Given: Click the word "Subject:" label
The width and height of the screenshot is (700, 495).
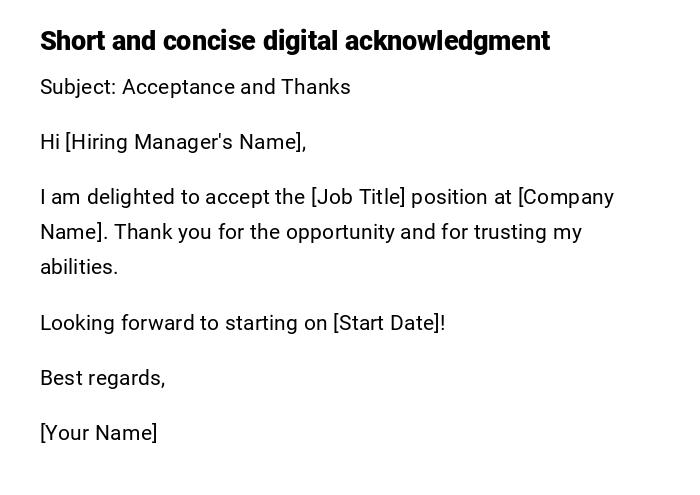Looking at the screenshot, I should 77,87.
